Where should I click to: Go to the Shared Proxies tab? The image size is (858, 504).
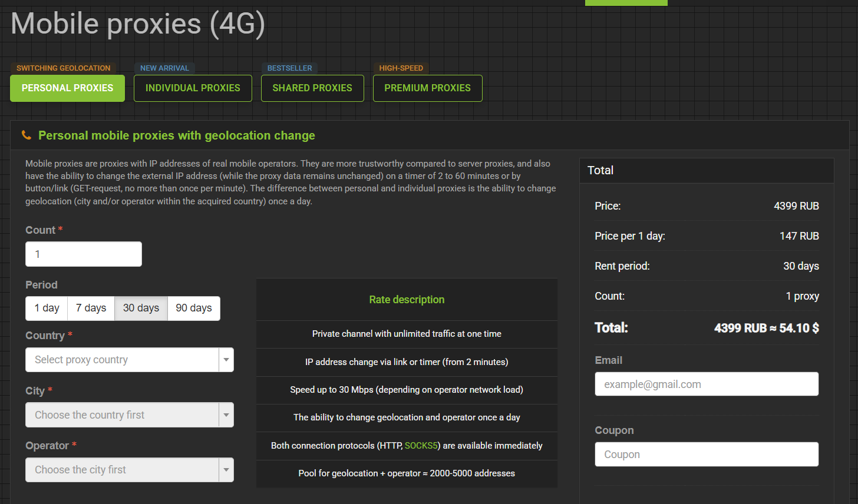tap(312, 88)
